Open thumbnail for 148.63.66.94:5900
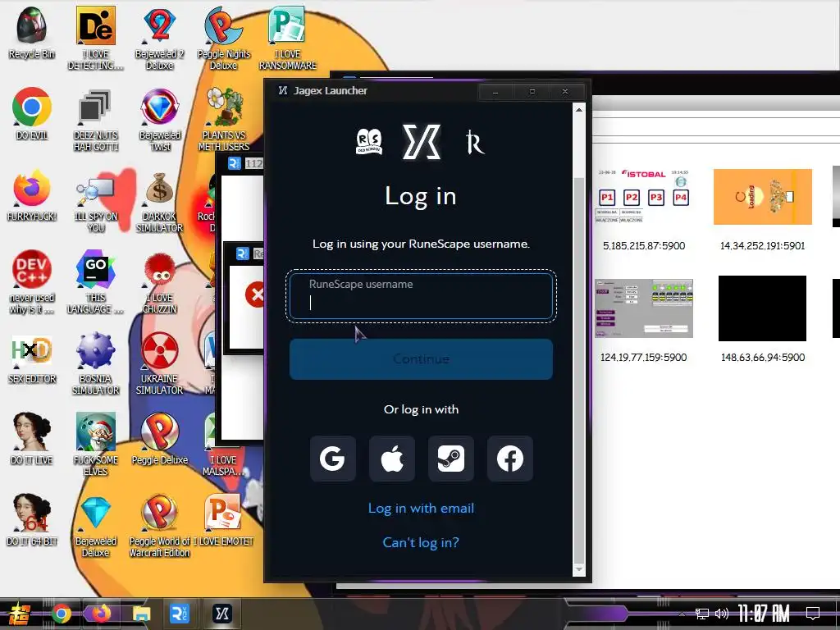Image resolution: width=840 pixels, height=630 pixels. 762,308
